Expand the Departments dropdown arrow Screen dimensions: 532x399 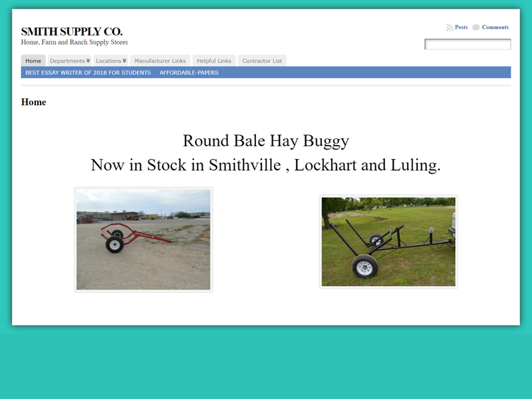[x=88, y=61]
